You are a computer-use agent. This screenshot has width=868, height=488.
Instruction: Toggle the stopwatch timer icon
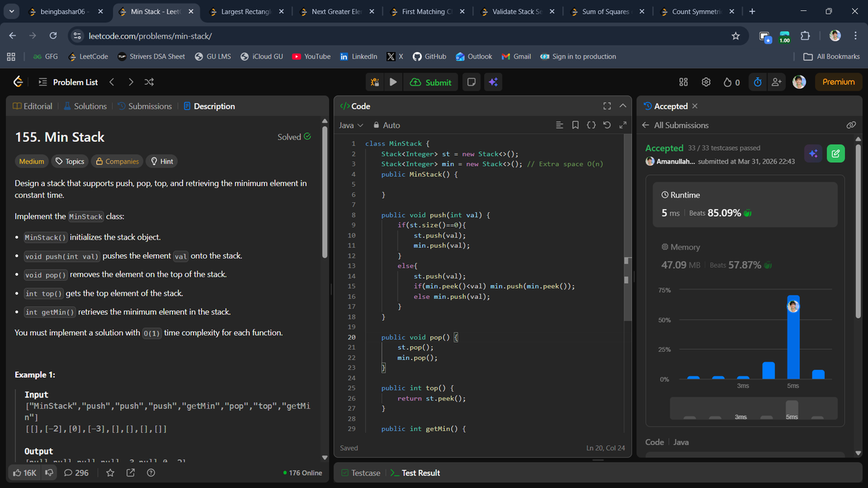click(757, 82)
